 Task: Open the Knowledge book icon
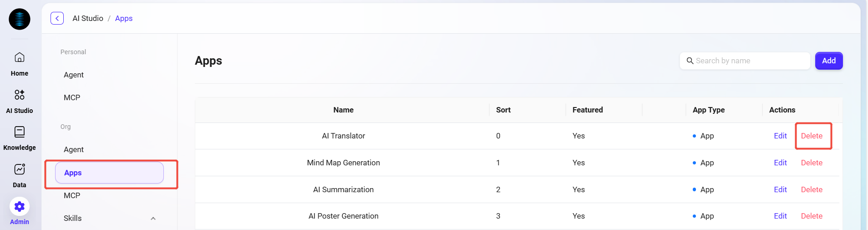point(20,132)
